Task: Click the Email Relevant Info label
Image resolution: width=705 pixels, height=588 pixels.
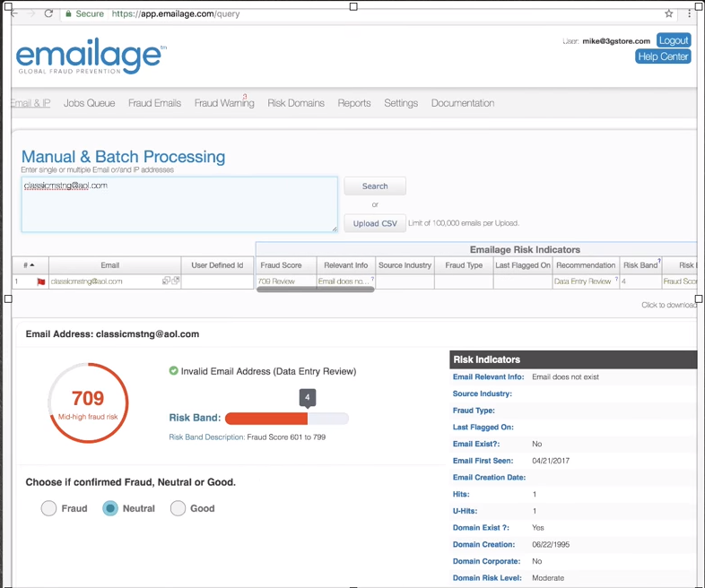Action: coord(488,376)
